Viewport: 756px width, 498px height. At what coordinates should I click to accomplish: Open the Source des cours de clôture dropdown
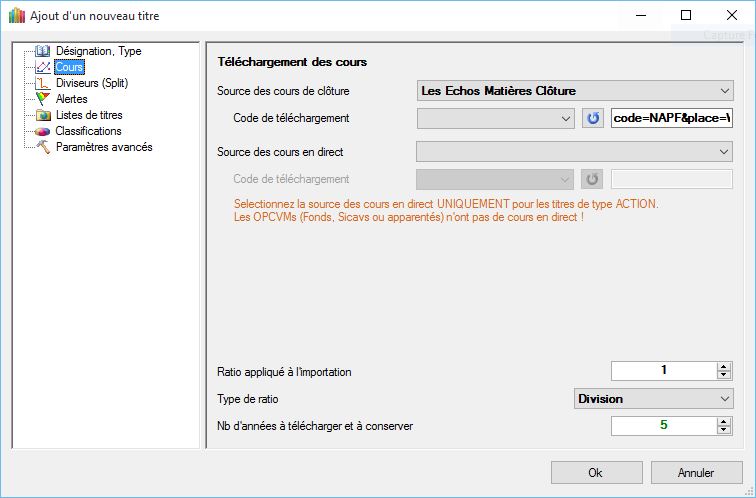tap(574, 91)
